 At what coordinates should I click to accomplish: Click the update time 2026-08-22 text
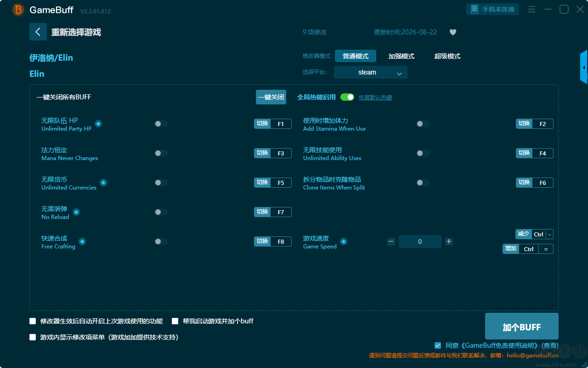406,32
